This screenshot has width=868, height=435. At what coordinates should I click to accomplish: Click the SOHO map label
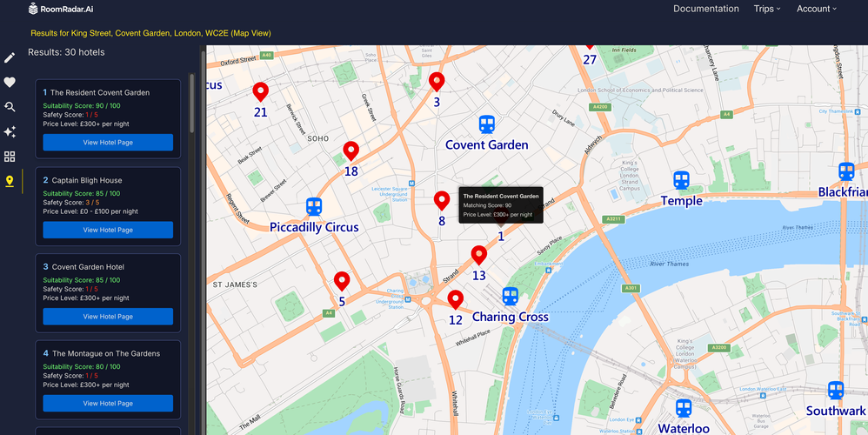click(318, 138)
